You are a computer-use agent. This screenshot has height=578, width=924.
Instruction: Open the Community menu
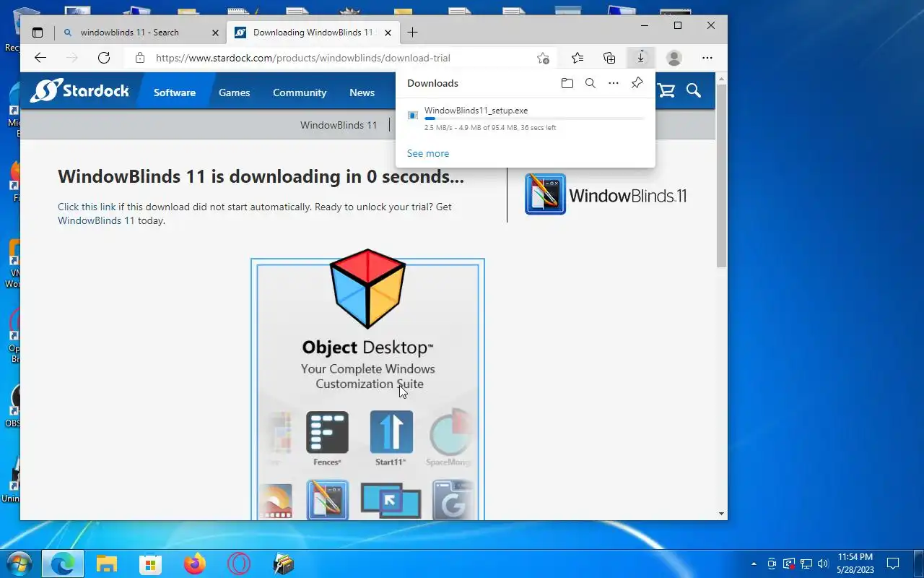coord(300,92)
